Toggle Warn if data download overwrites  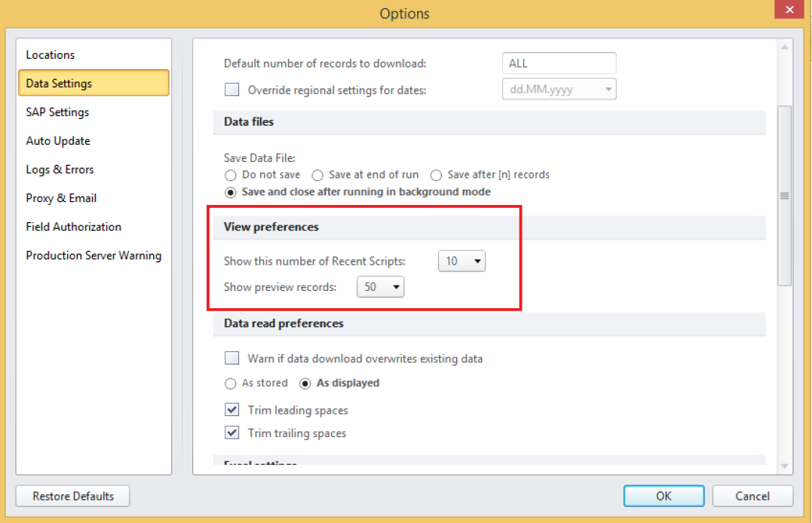pos(232,359)
